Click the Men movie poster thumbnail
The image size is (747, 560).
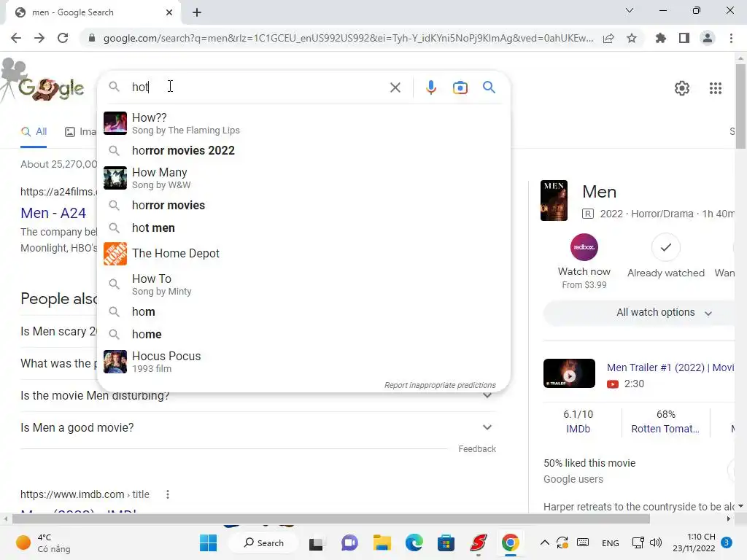(554, 201)
